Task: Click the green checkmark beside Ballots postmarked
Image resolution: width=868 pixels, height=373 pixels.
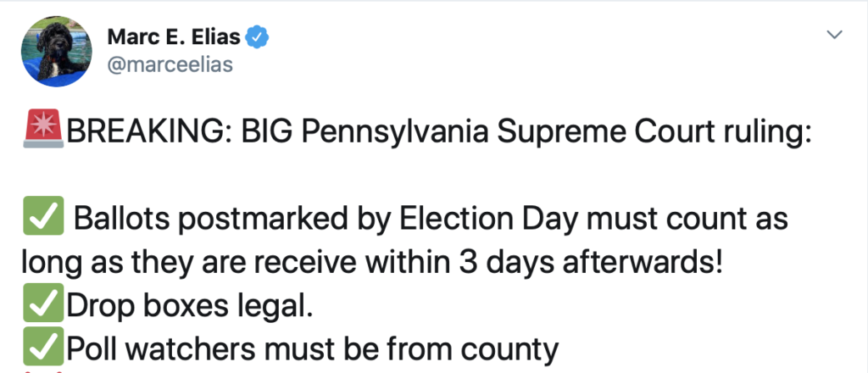Action: coord(43,220)
